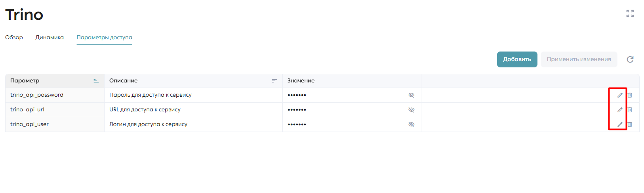Click the masked value of trino_api_user
Image resolution: width=644 pixels, height=193 pixels.
(x=297, y=124)
